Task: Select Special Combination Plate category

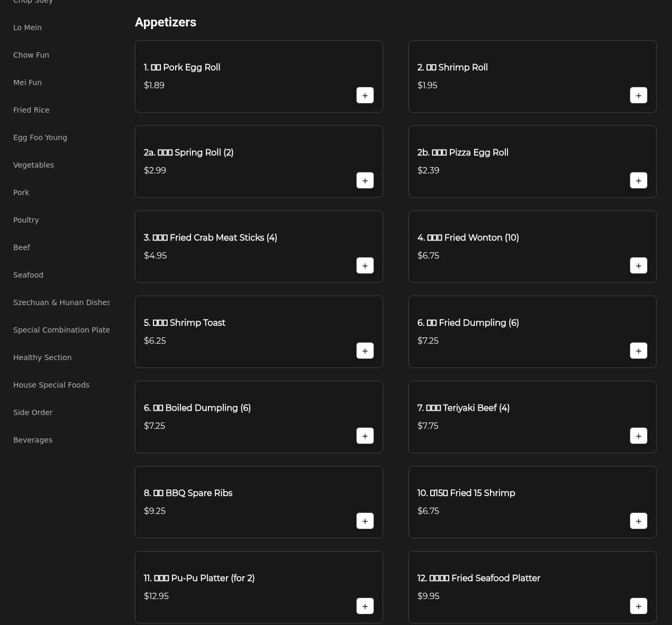Action: pyautogui.click(x=61, y=330)
